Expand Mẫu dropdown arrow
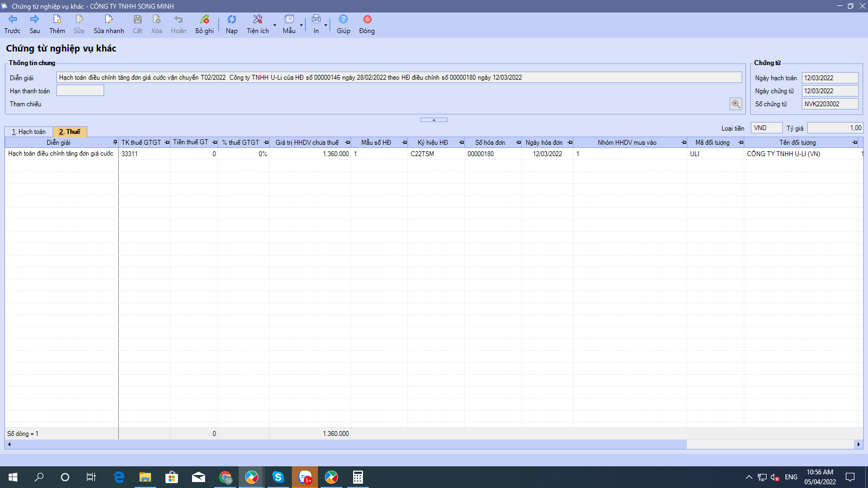Screen dimensions: 868x488 tap(301, 25)
